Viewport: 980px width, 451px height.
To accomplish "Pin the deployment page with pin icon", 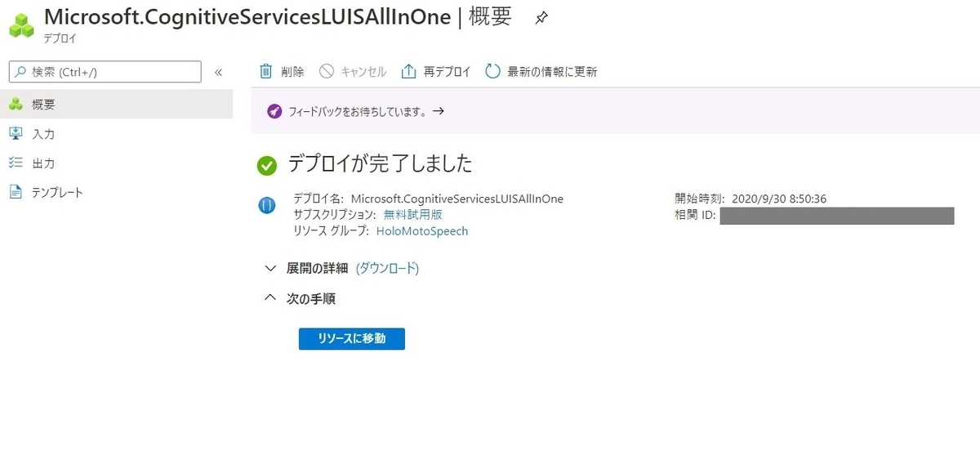I will pos(541,18).
